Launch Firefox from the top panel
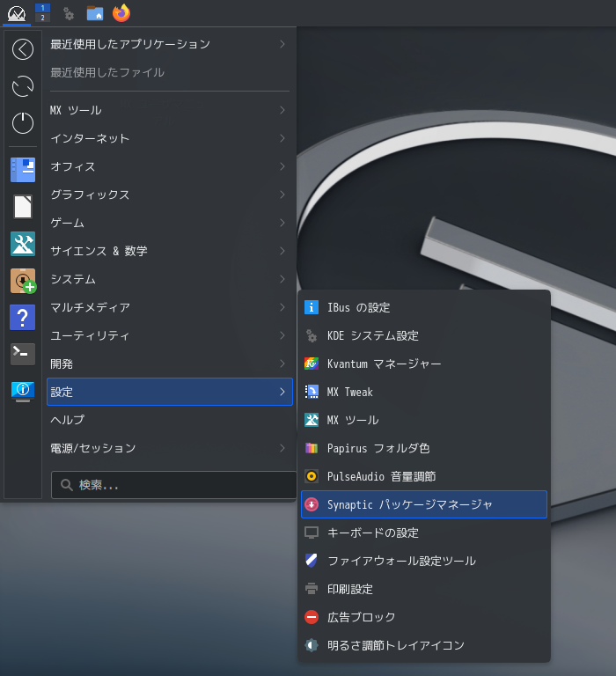This screenshot has width=616, height=676. coord(121,13)
